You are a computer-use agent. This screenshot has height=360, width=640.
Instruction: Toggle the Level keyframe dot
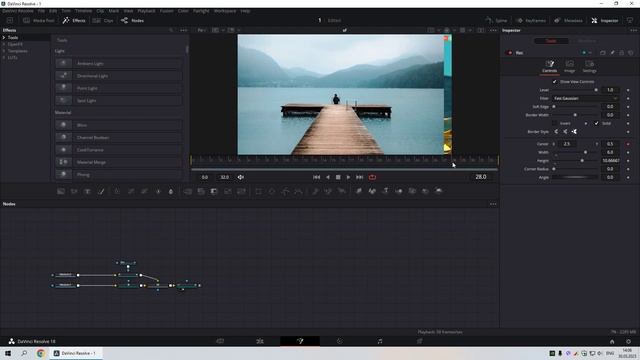pos(628,90)
